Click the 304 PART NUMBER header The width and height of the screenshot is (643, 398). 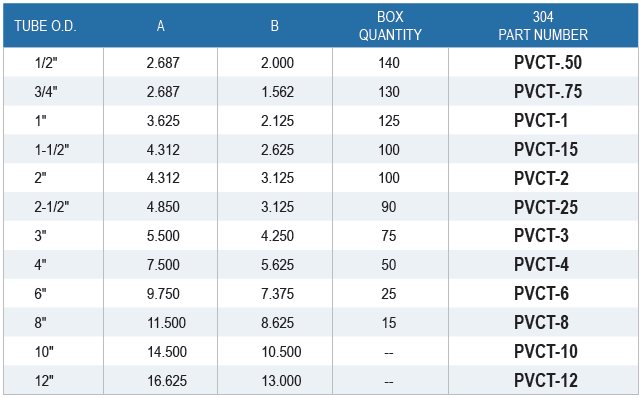point(543,26)
